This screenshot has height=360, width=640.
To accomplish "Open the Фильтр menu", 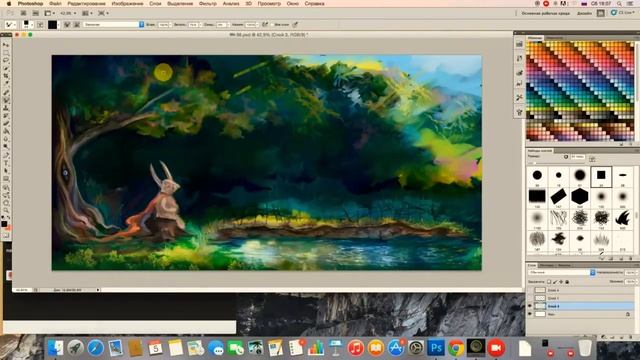I will coord(208,3).
